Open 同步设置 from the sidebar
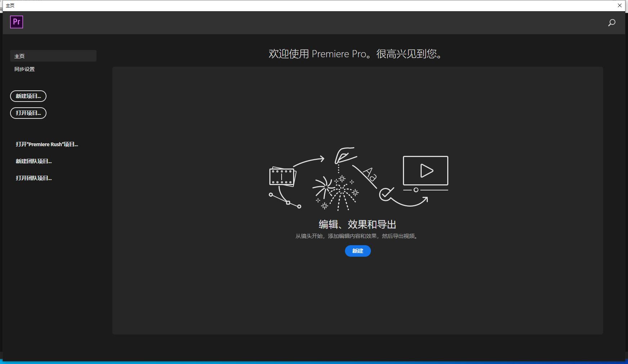The width and height of the screenshot is (628, 364). pos(24,69)
